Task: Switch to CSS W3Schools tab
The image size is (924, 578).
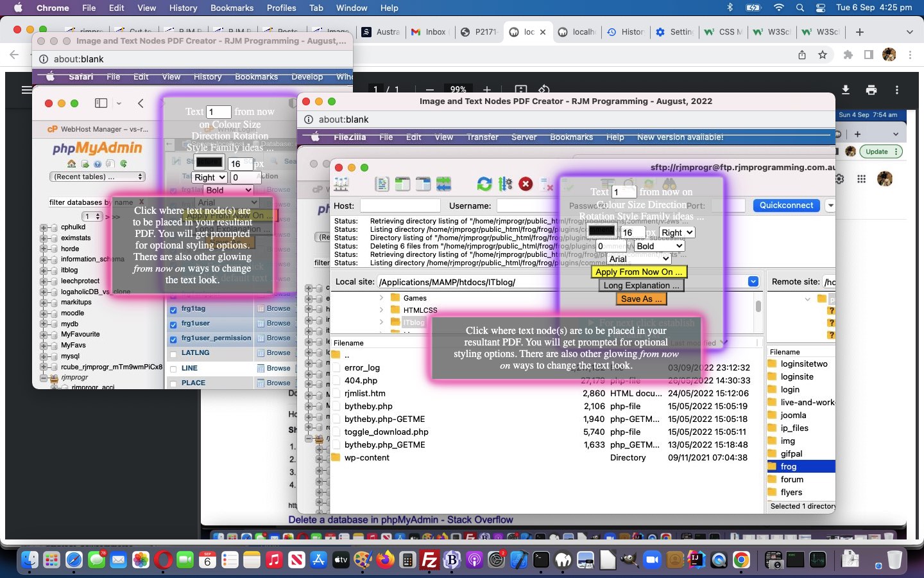Action: click(x=723, y=32)
